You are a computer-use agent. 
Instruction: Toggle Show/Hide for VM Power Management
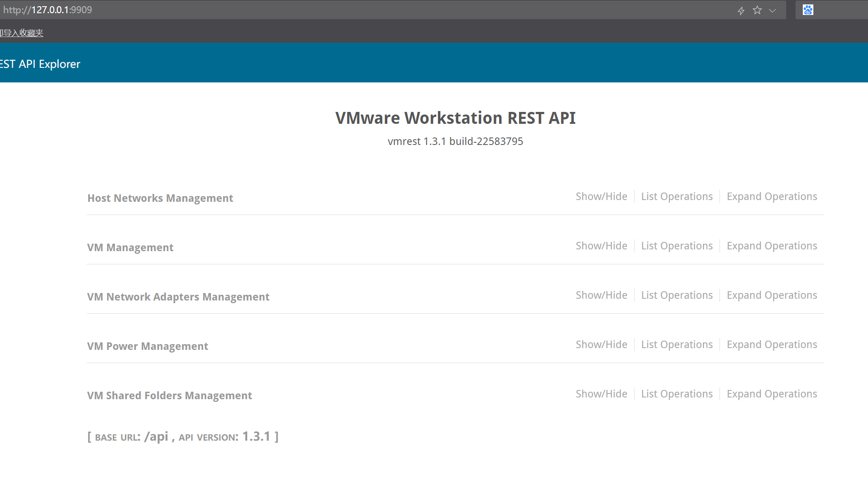tap(601, 345)
